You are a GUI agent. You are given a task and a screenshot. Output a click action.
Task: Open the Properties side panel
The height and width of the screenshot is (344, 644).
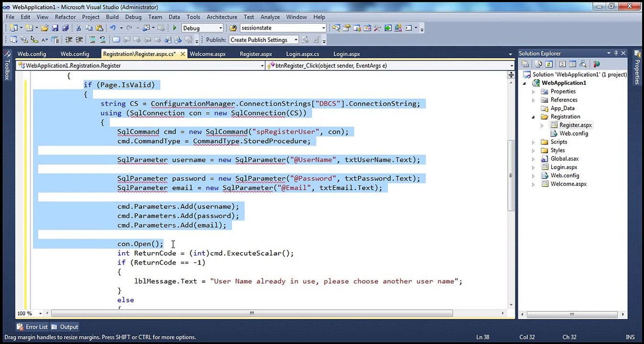click(x=637, y=67)
